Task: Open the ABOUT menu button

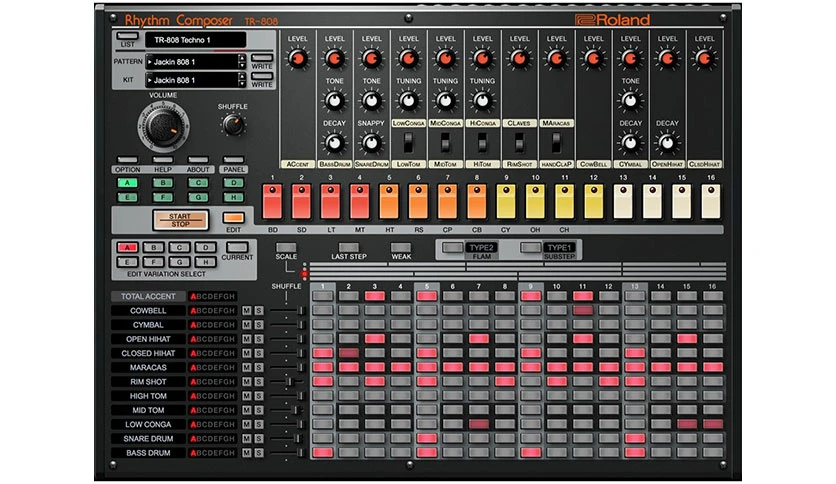Action: [198, 159]
